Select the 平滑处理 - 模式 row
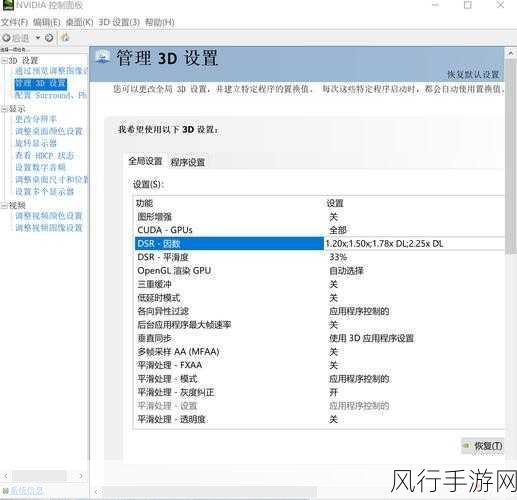This screenshot has width=517, height=500. pyautogui.click(x=319, y=379)
